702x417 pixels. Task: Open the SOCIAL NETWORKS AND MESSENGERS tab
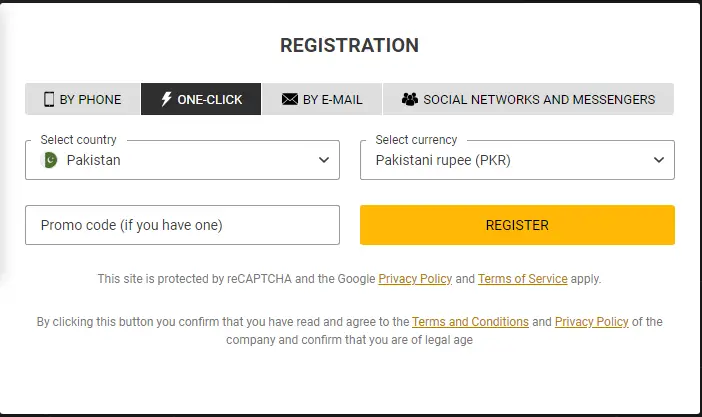(x=528, y=100)
